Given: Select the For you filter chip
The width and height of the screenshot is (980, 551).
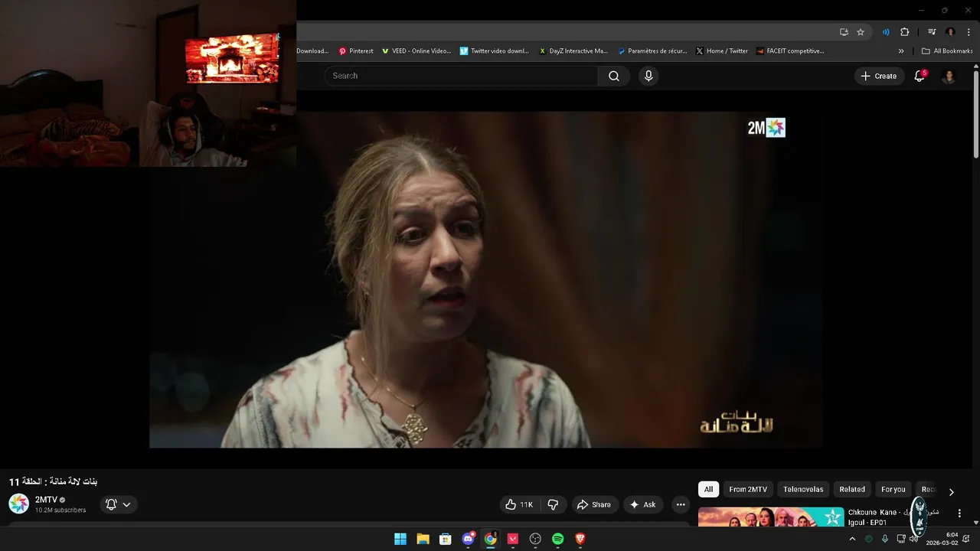Looking at the screenshot, I should point(893,489).
